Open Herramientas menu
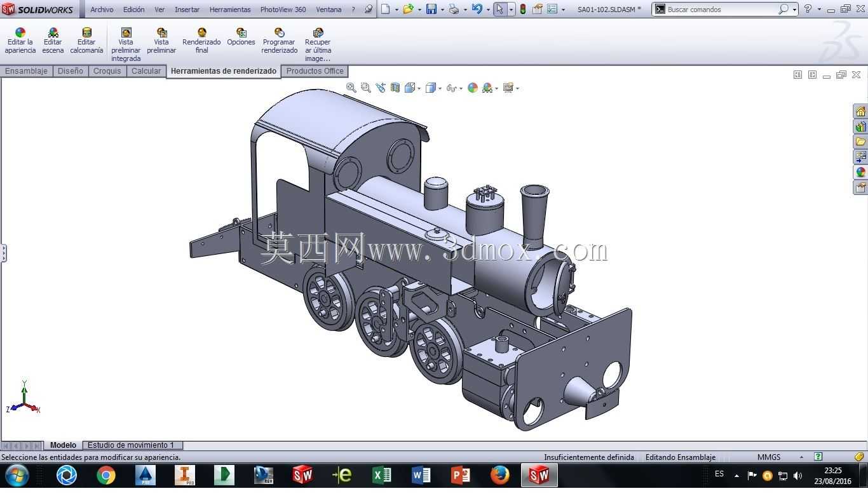Image resolution: width=868 pixels, height=498 pixels. pyautogui.click(x=230, y=10)
